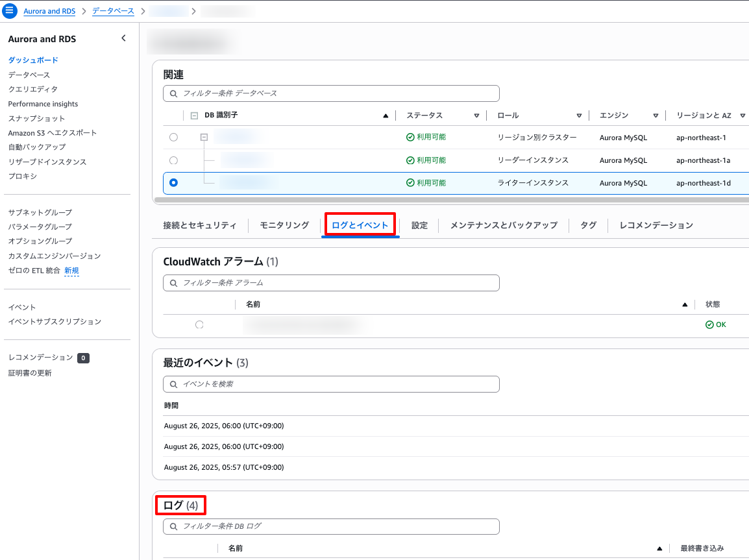Collapse the Aurora and RDS sidebar
The image size is (749, 560).
pyautogui.click(x=124, y=38)
